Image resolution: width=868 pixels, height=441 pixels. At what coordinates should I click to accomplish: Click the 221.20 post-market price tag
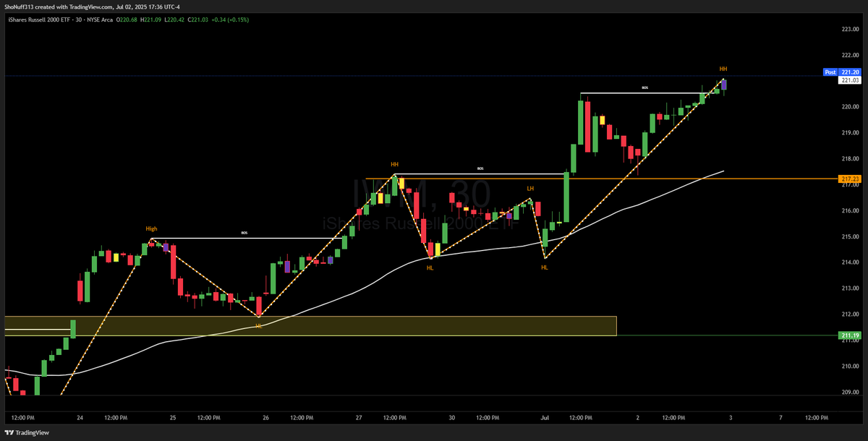pyautogui.click(x=850, y=72)
